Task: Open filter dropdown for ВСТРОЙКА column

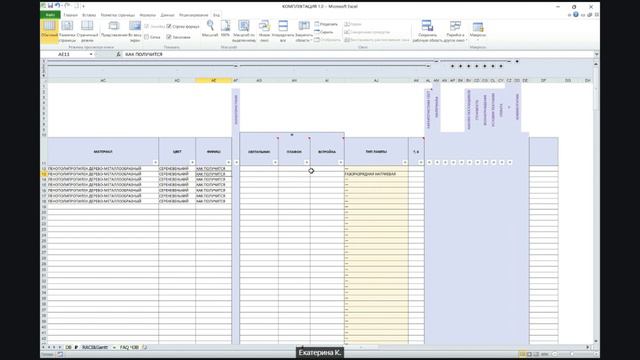Action: click(x=341, y=162)
